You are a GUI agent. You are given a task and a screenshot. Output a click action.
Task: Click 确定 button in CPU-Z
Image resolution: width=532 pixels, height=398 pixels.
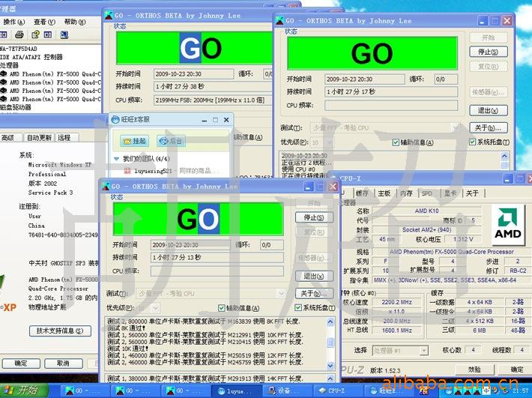click(516, 370)
